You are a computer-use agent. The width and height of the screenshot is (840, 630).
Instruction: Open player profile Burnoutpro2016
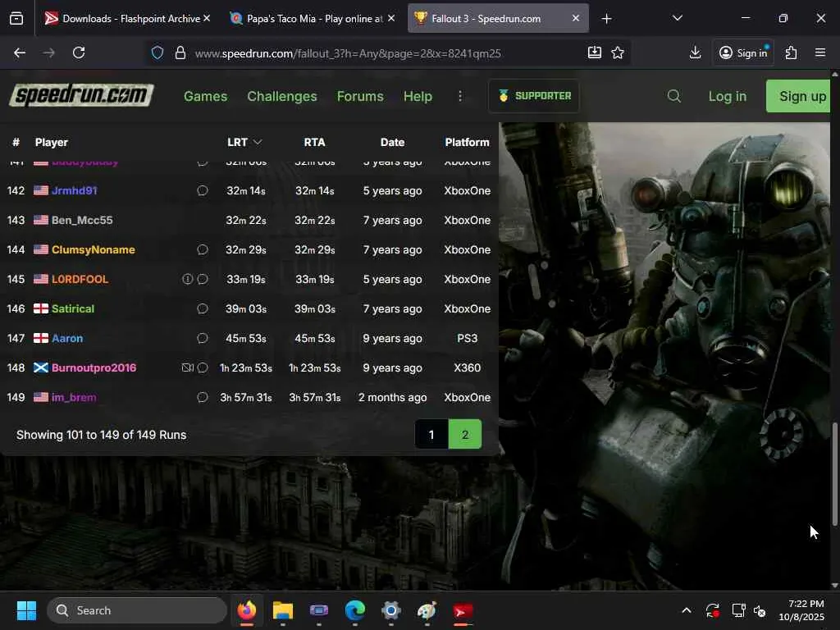[94, 367]
